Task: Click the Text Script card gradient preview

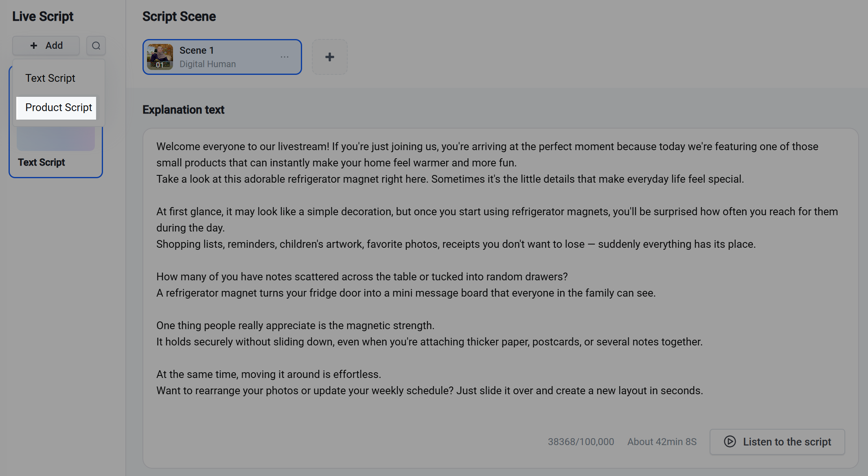Action: point(56,138)
